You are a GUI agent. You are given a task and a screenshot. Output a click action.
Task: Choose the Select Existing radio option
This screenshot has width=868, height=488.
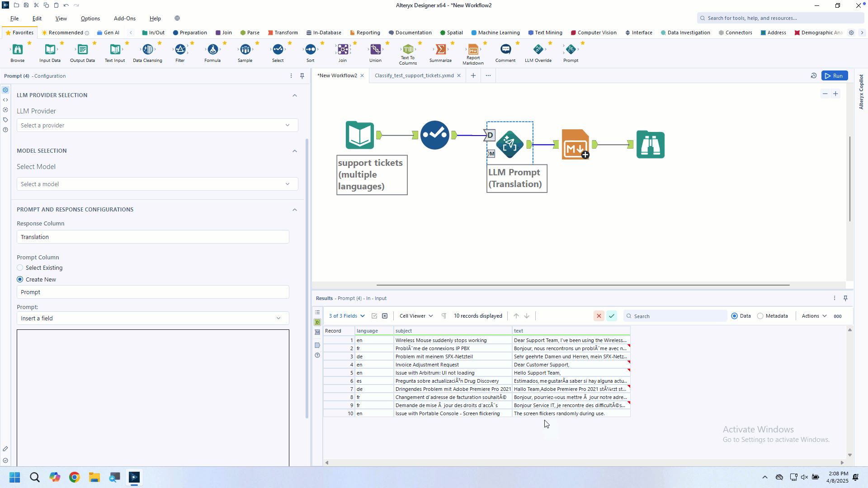tap(20, 268)
